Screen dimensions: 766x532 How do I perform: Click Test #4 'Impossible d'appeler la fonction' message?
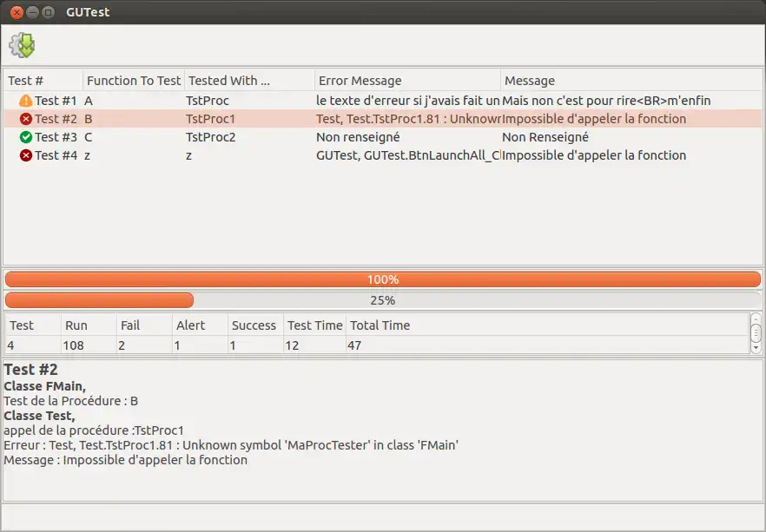click(594, 155)
